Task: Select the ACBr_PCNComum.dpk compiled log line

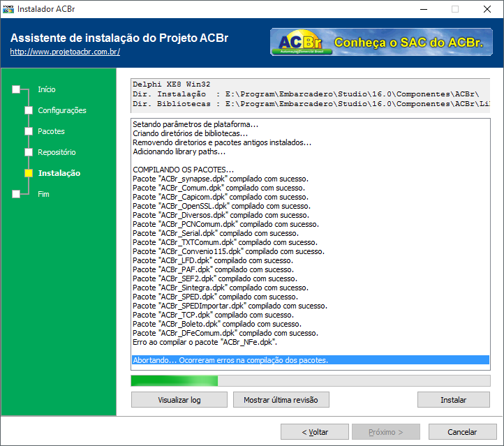Action: pos(225,224)
